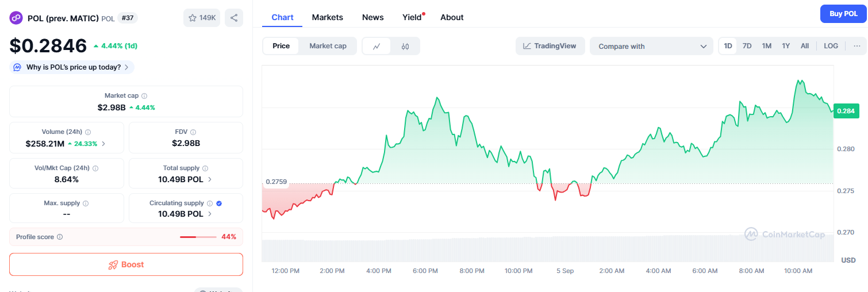
Task: Click the info icon beside Circulating supply
Action: (210, 203)
